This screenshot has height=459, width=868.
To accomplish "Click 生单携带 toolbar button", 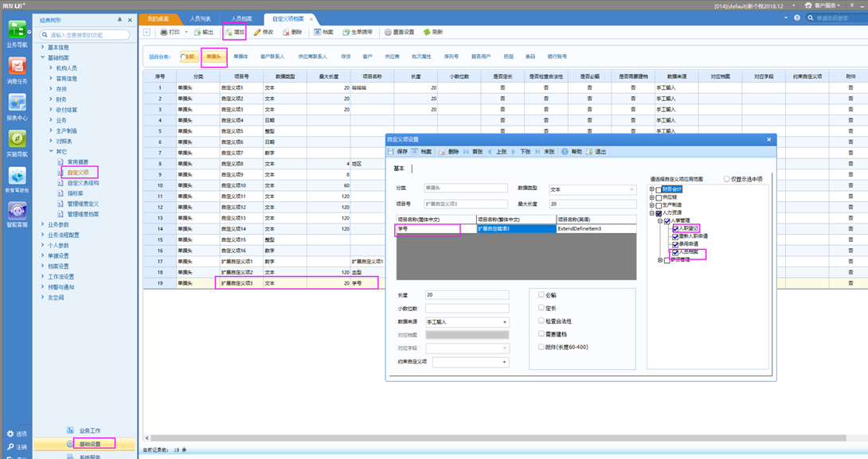I will point(358,32).
